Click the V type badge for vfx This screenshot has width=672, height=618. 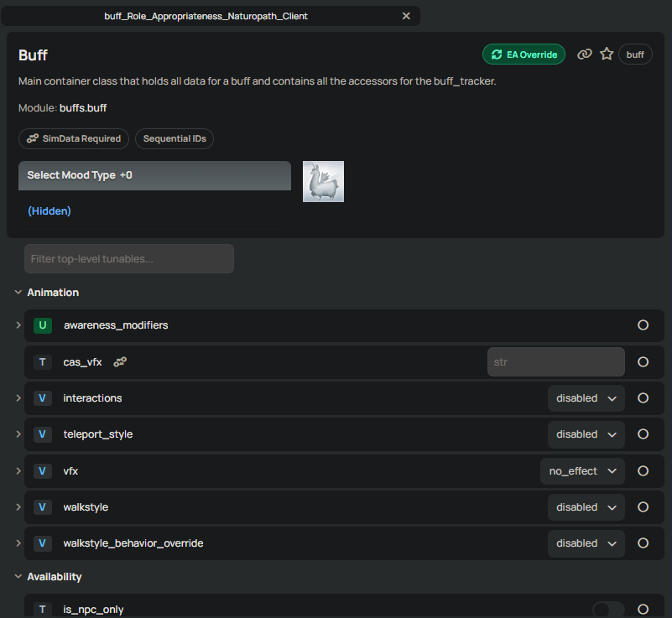43,471
